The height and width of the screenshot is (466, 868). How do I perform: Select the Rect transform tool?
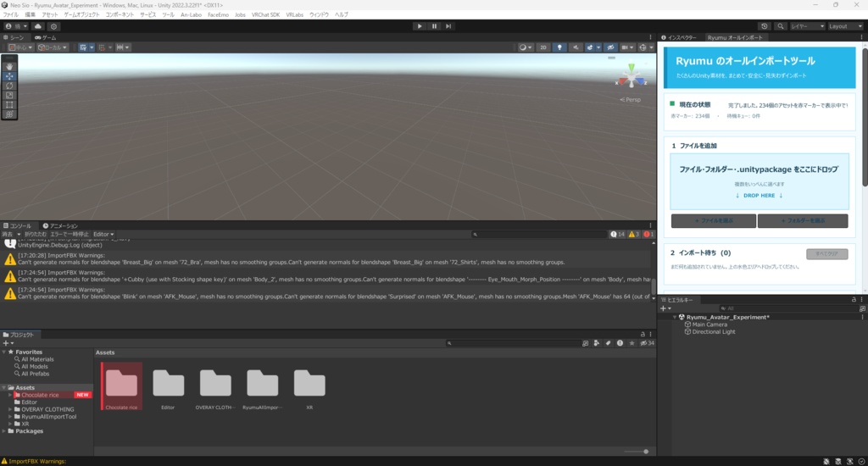coord(9,104)
